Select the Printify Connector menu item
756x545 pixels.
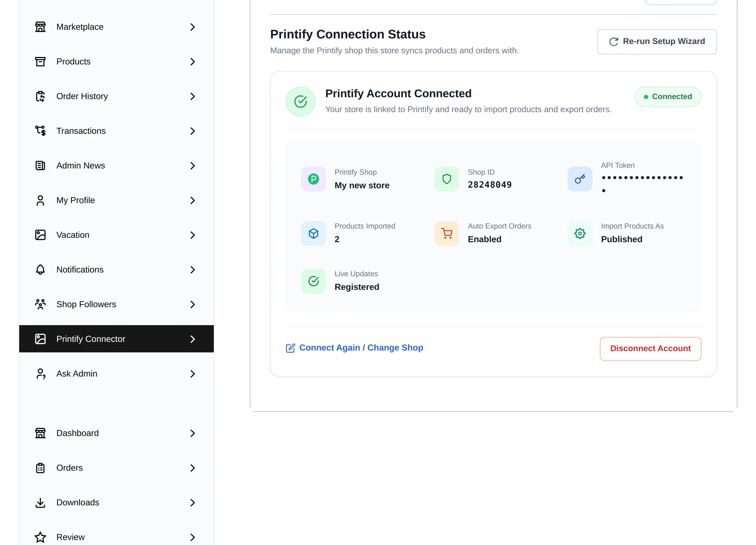116,339
